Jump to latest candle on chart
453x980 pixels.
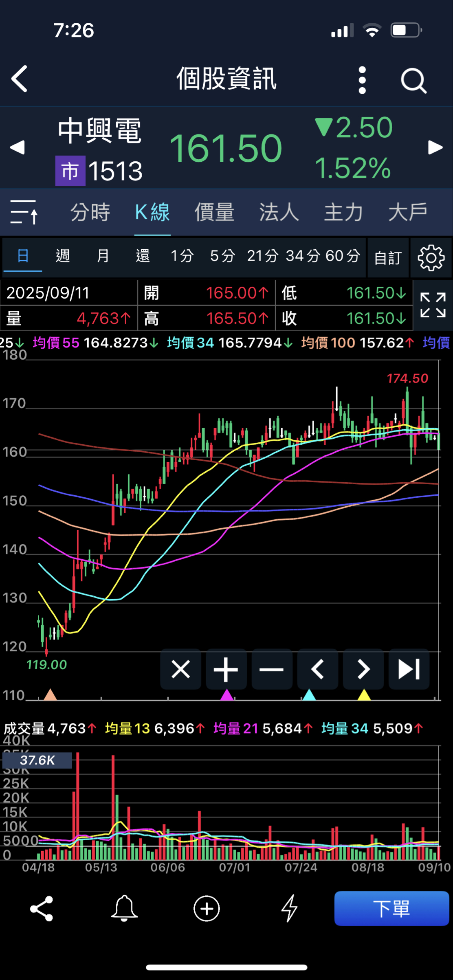[409, 669]
